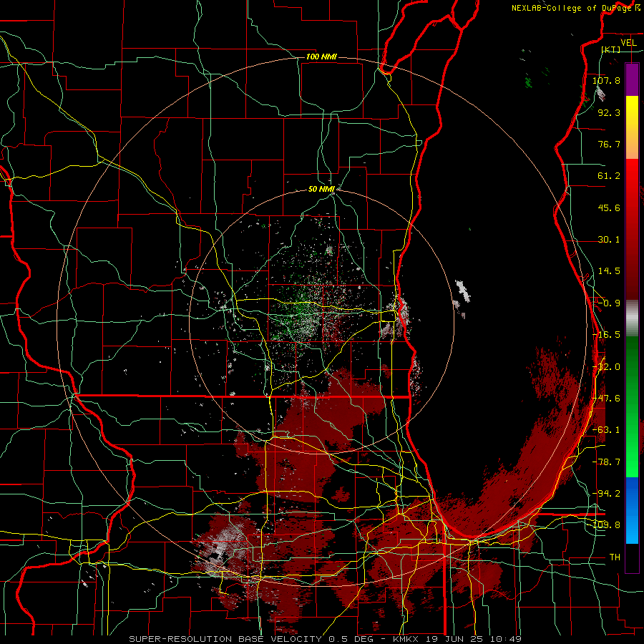Screen dimensions: 644x644
Task: Select the 107.8 velocity scale value
Action: click(606, 80)
